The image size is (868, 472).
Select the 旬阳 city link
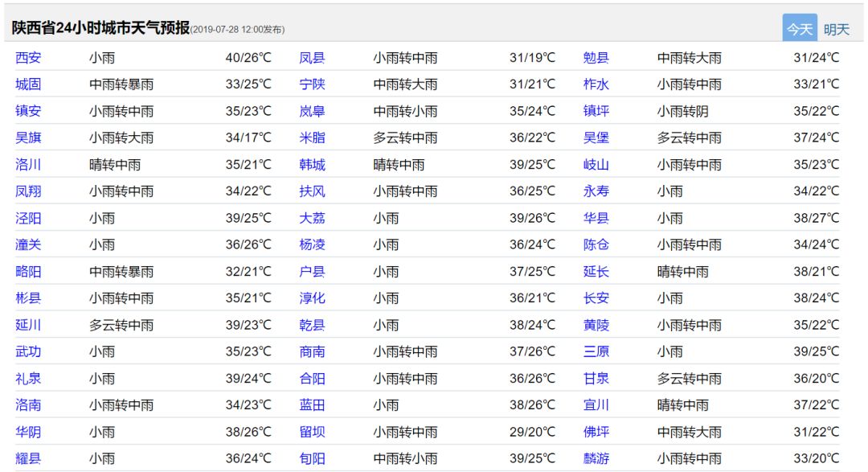312,458
